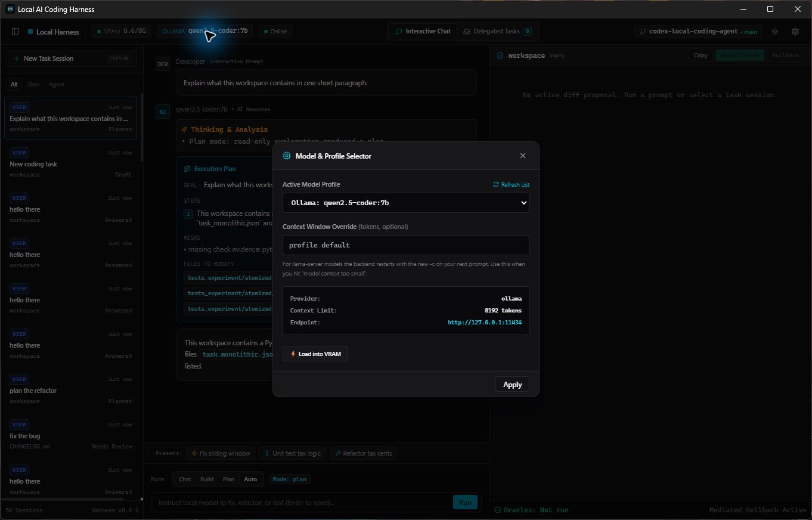Click the Delegated Tasks count badge
Image resolution: width=812 pixels, height=520 pixels.
(527, 31)
